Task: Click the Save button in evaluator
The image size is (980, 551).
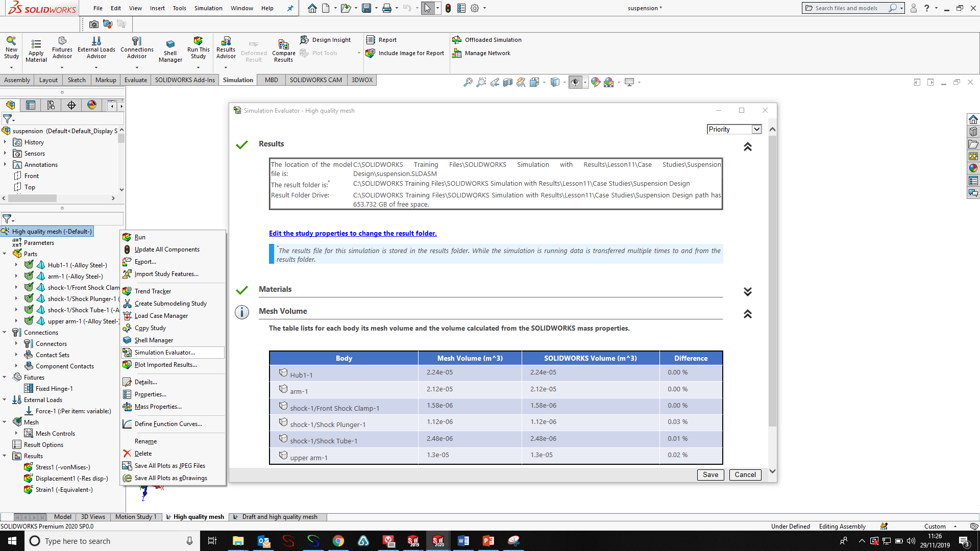Action: [710, 474]
